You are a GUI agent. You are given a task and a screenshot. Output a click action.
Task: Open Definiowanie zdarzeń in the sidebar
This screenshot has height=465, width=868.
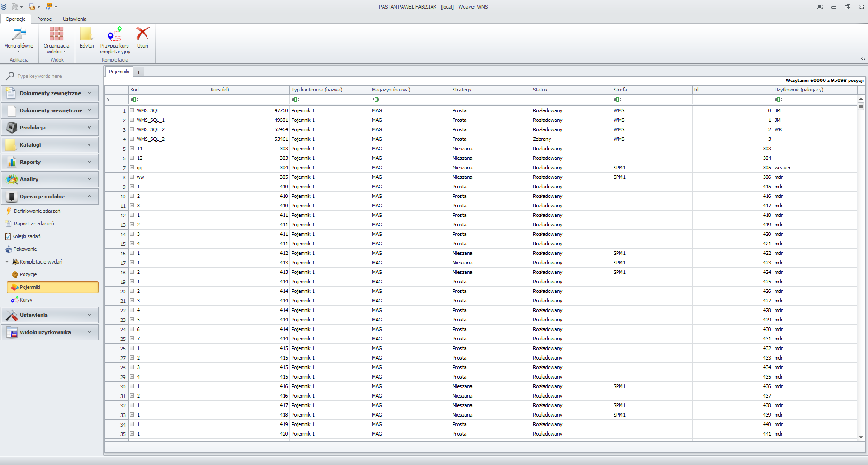pyautogui.click(x=37, y=211)
